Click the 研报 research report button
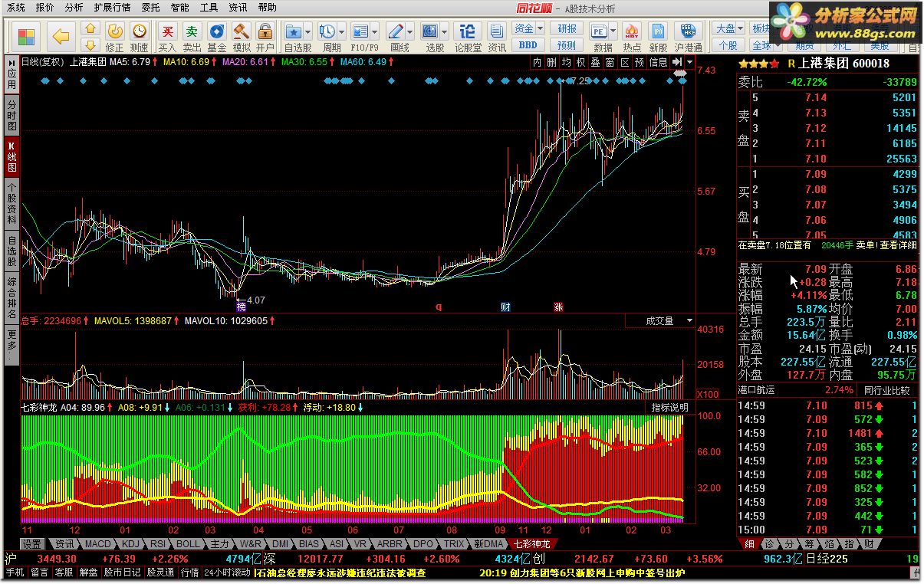This screenshot has width=924, height=584. pyautogui.click(x=567, y=29)
